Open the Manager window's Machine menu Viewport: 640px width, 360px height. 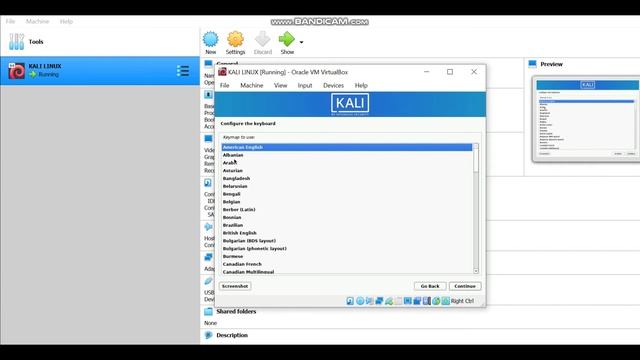(37, 21)
